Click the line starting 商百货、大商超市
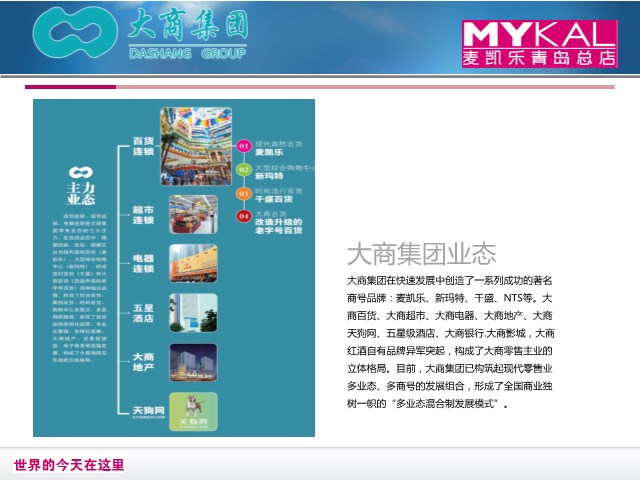 (x=449, y=316)
